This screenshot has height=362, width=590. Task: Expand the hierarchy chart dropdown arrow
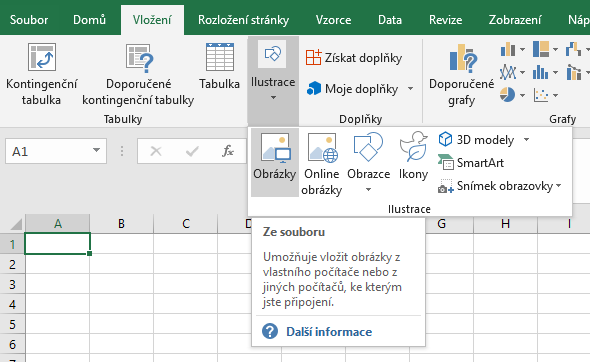pos(555,49)
